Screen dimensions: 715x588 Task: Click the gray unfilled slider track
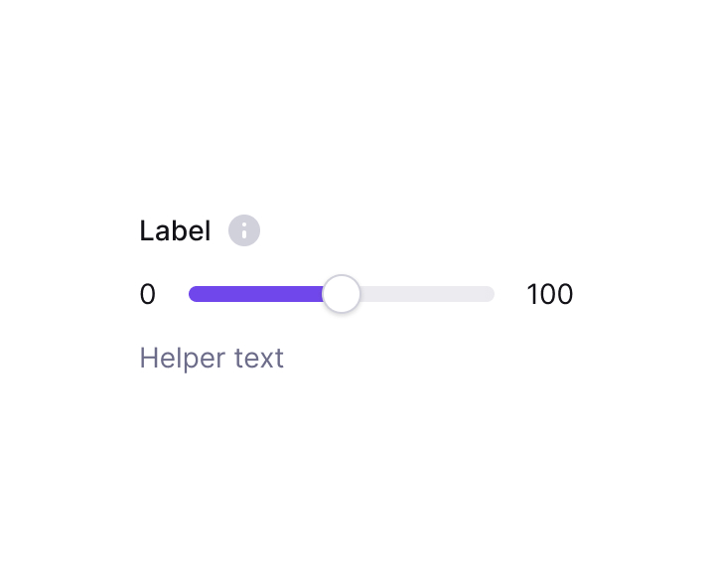pos(427,294)
